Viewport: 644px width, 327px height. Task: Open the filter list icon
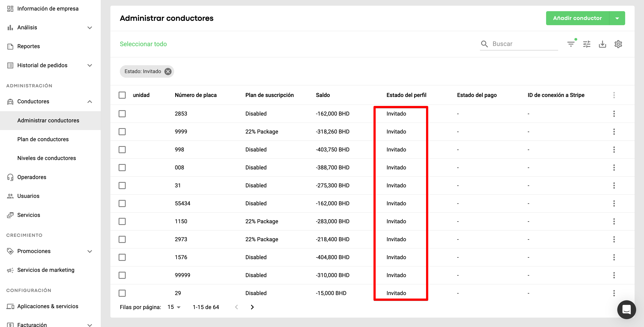(x=571, y=44)
